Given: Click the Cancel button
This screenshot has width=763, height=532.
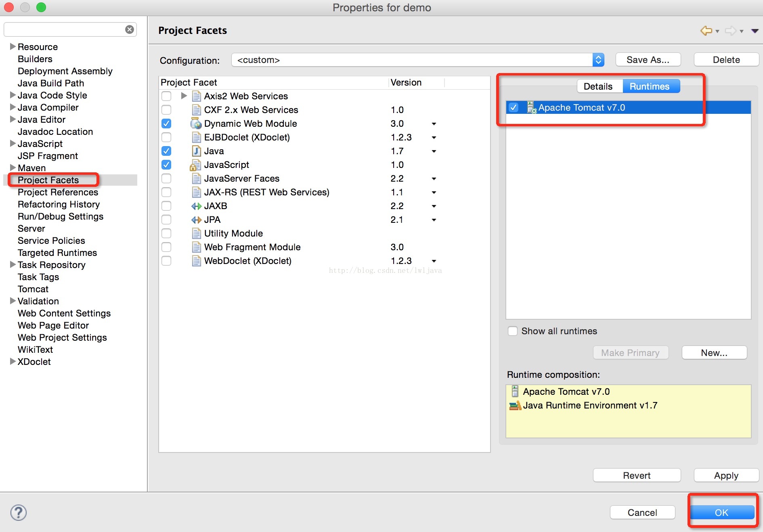Looking at the screenshot, I should click(x=642, y=513).
